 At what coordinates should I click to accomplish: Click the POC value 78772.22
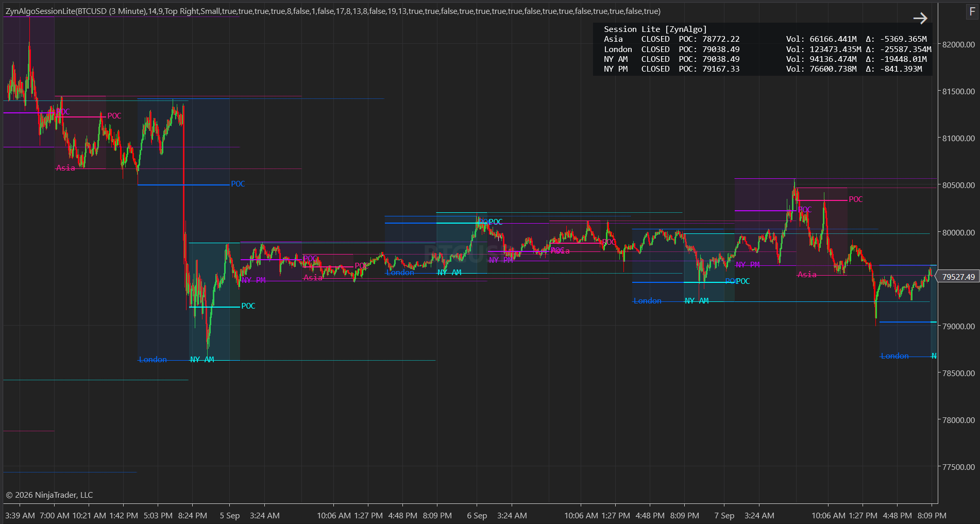[x=721, y=39]
